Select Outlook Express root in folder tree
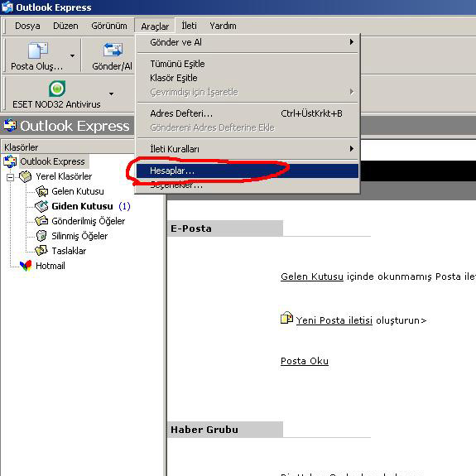 52,161
